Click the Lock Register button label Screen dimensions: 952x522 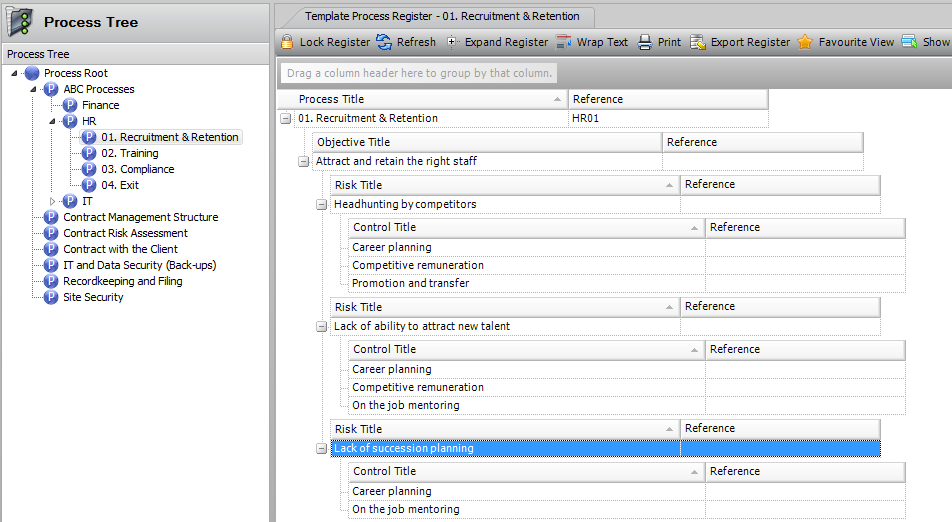[x=335, y=42]
